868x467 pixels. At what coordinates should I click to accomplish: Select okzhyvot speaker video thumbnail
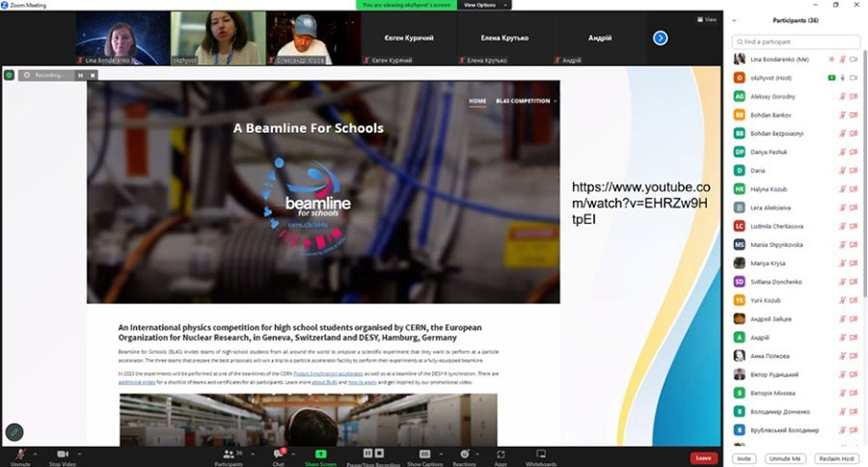pos(218,39)
